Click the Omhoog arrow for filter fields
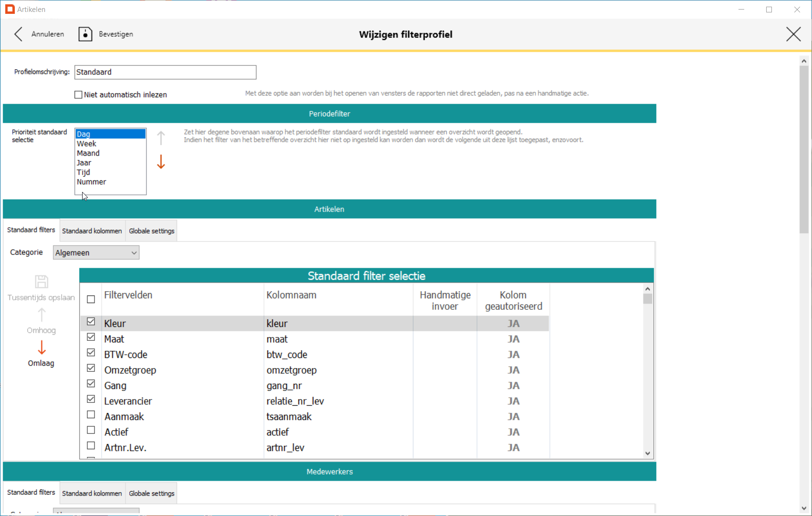This screenshot has width=812, height=516. click(x=42, y=315)
